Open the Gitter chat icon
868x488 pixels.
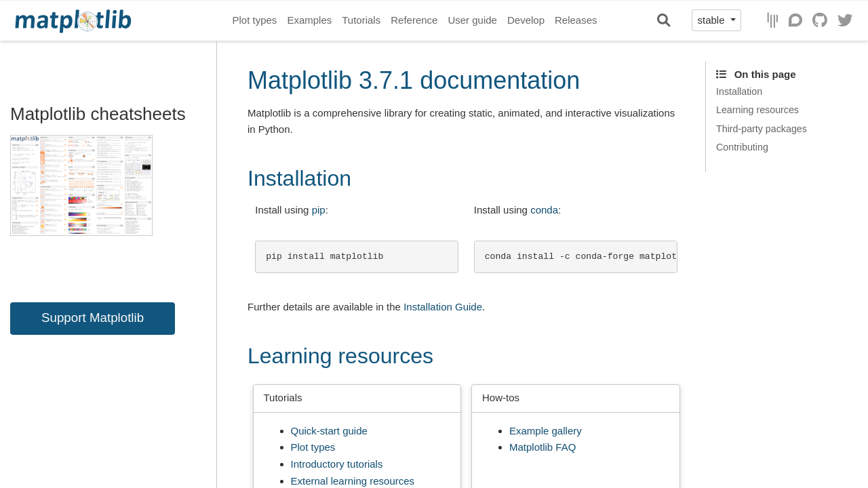pos(772,20)
